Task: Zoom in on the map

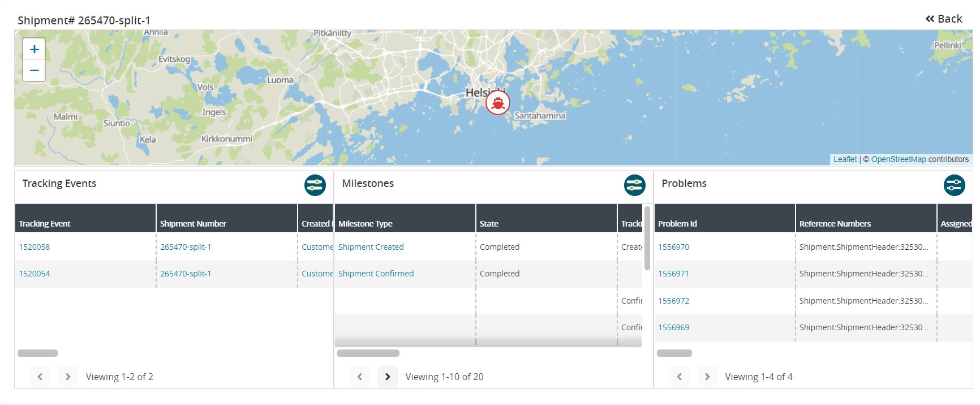Action: pos(34,49)
